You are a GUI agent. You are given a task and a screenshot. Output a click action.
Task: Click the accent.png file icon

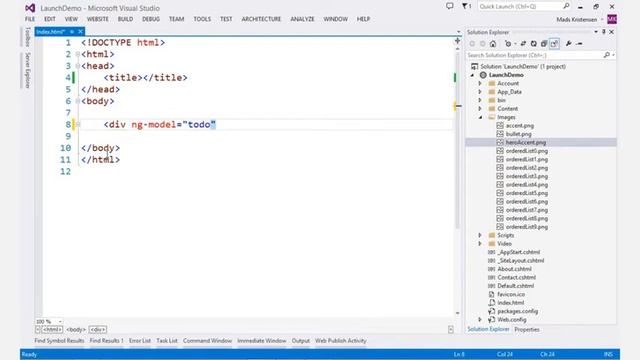coord(500,125)
